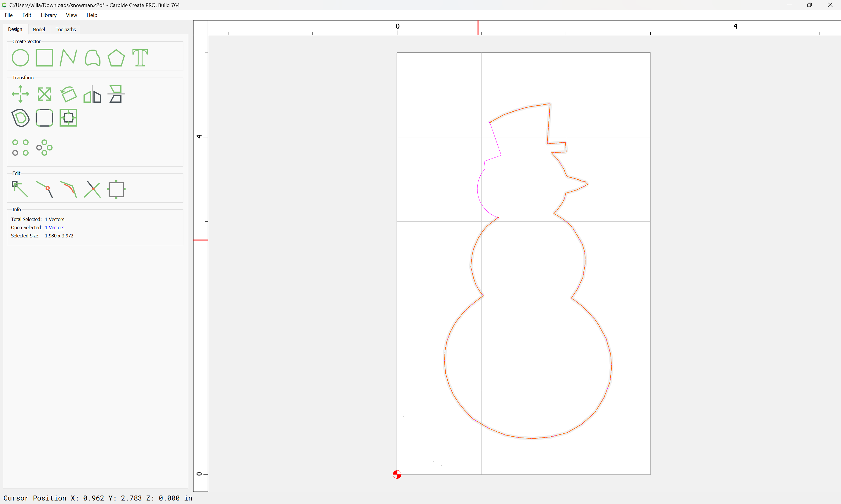Pick the Curve vector tool

(92, 58)
